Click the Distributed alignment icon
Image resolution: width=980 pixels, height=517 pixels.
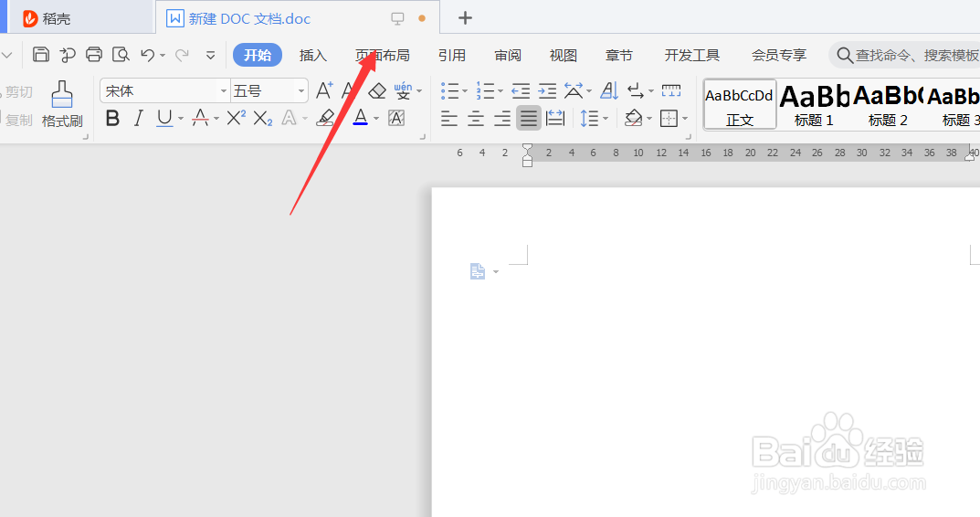(x=555, y=118)
